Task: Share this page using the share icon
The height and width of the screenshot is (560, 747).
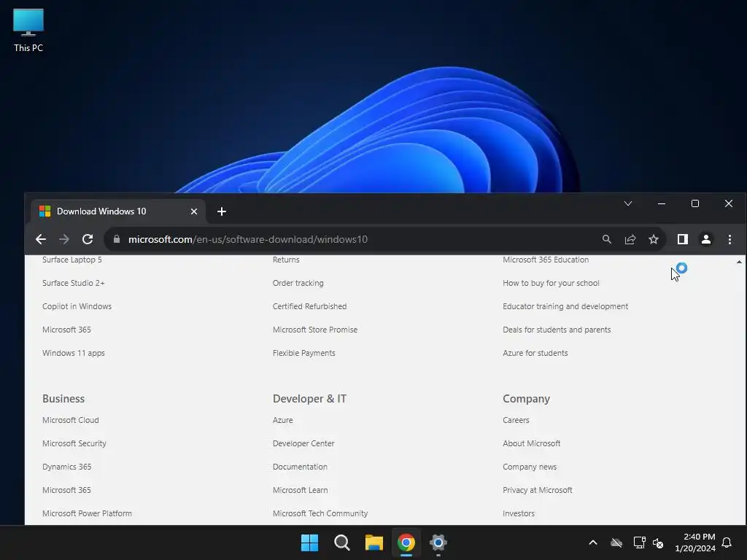Action: [x=630, y=239]
